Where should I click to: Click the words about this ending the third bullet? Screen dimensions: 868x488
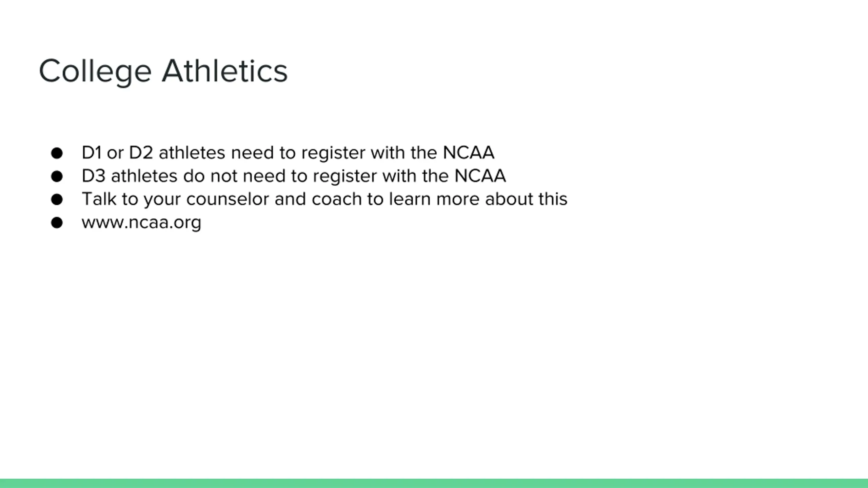point(526,199)
